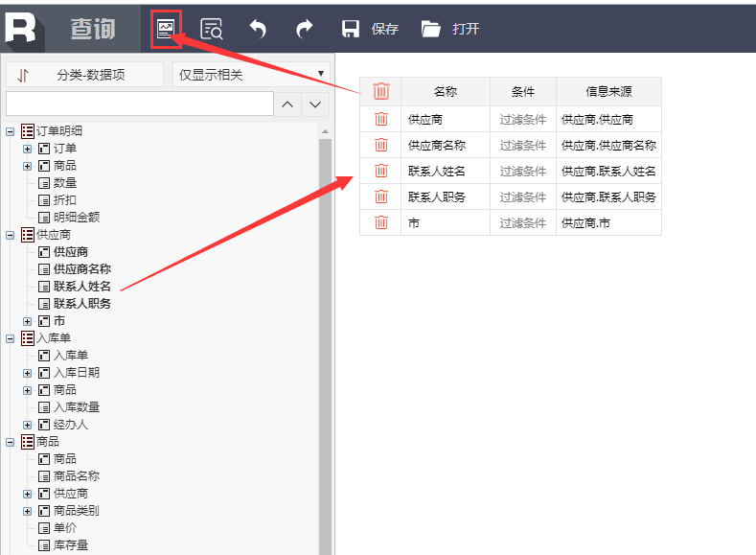The width and height of the screenshot is (756, 555).
Task: Click 供应商.市 source cell
Action: pos(609,223)
